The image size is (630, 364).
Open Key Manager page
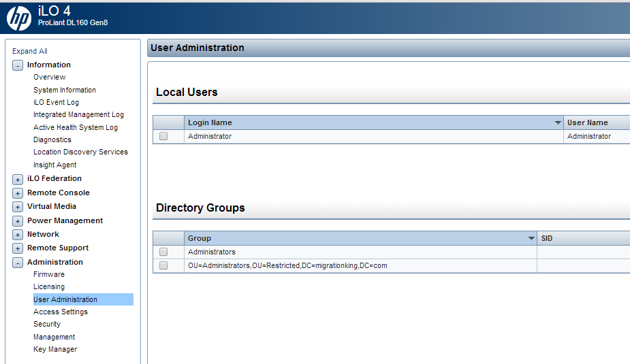pos(55,349)
